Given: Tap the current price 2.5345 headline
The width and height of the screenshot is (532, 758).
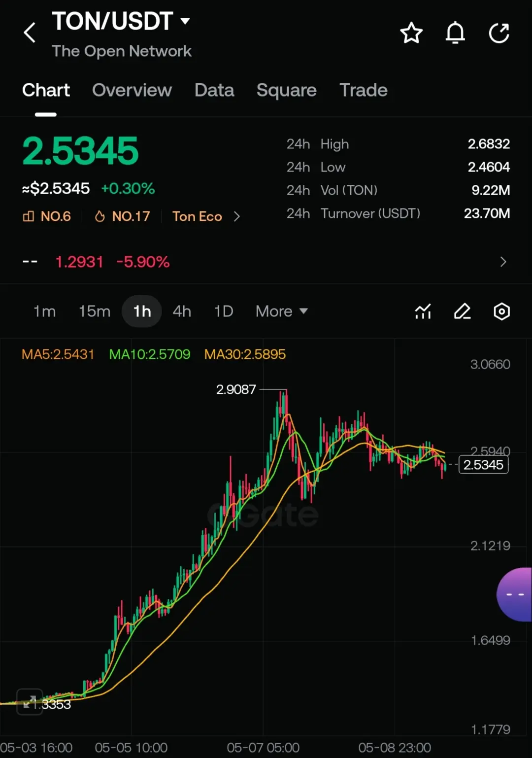Looking at the screenshot, I should [80, 151].
